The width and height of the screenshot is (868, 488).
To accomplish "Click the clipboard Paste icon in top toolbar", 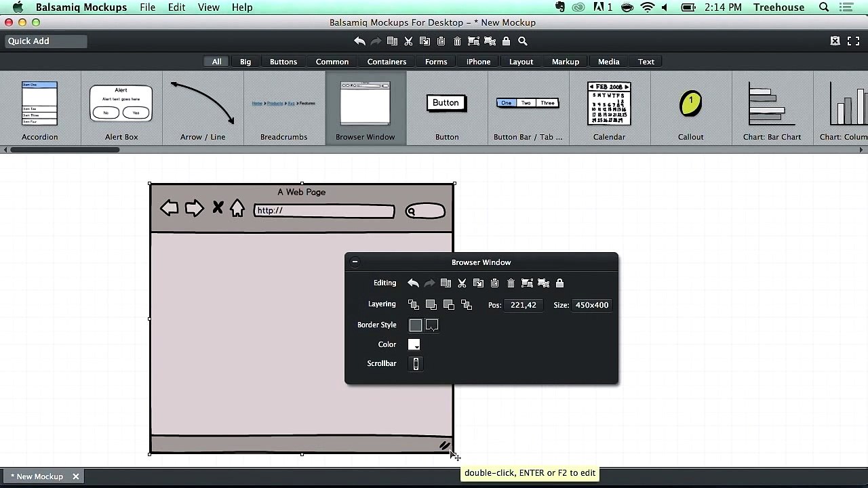I will (441, 41).
